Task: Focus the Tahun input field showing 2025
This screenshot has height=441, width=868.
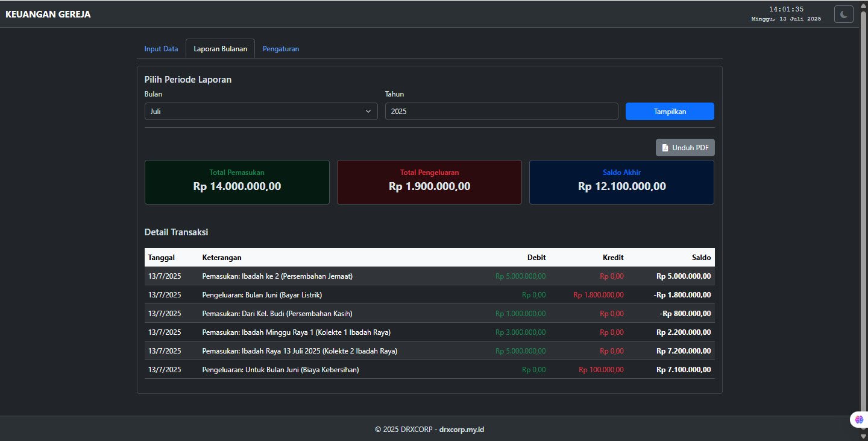Action: click(502, 112)
